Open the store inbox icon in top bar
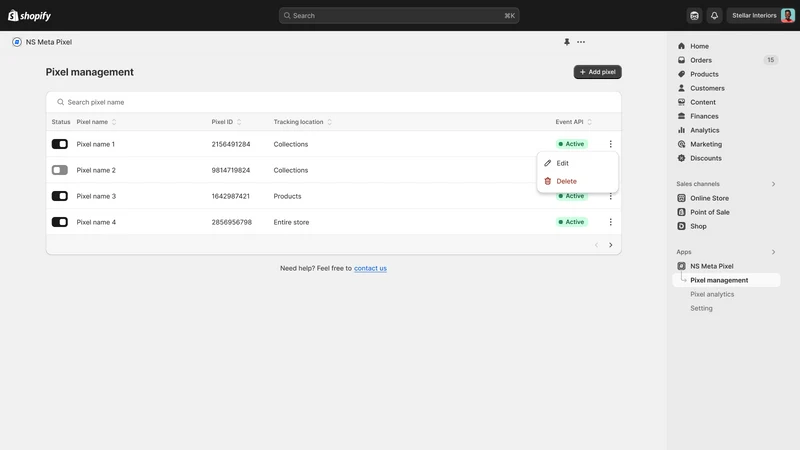Screen dimensions: 800x450 [x=694, y=16]
